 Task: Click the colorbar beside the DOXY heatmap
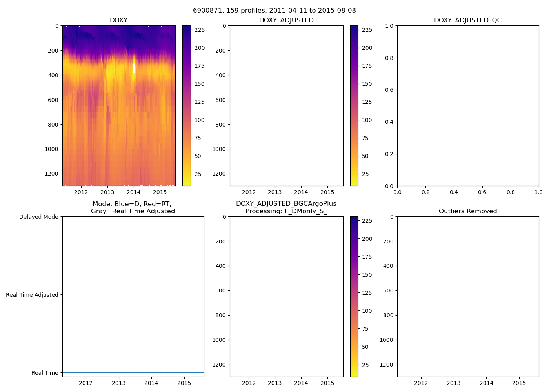[x=187, y=106]
